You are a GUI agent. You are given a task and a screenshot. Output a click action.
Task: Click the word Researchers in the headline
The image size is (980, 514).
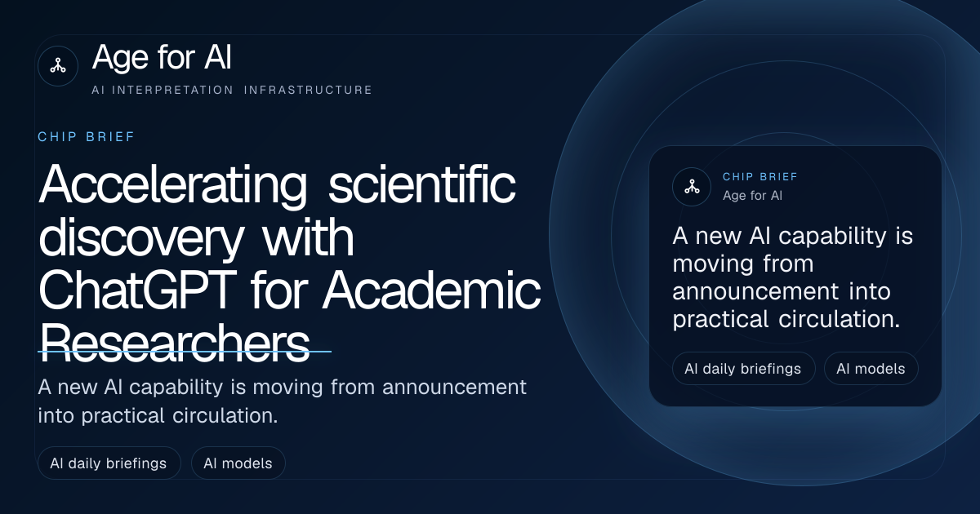click(174, 343)
